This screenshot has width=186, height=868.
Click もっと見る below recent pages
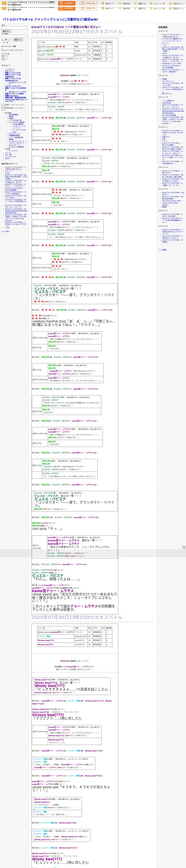coord(5,231)
